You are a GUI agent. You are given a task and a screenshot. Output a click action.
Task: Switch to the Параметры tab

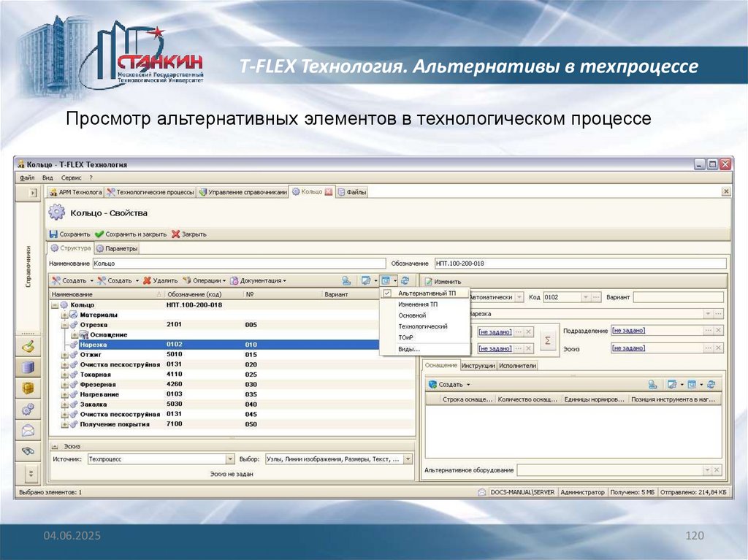[117, 248]
